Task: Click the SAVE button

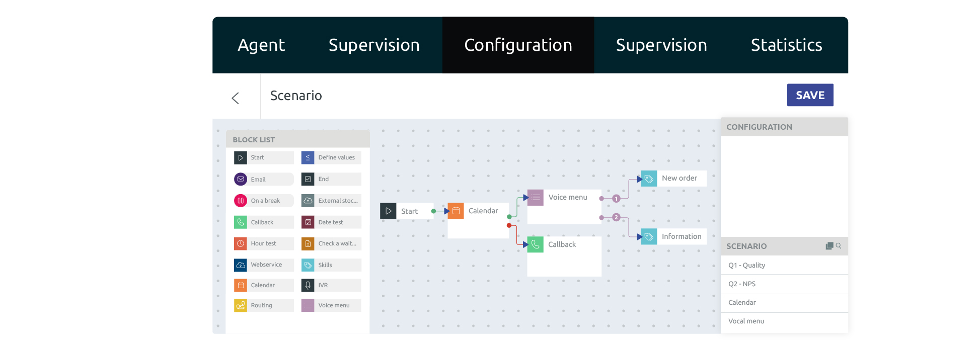Action: point(810,95)
